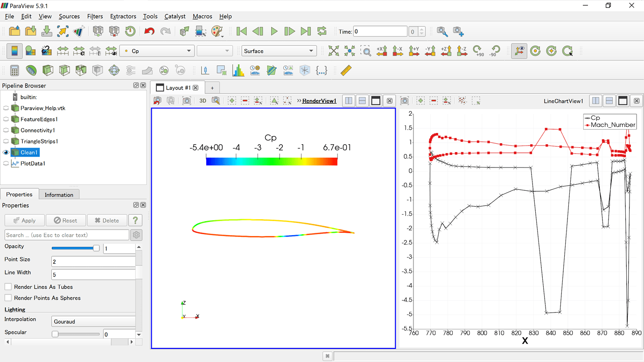Create a Glyph filter

(x=113, y=70)
